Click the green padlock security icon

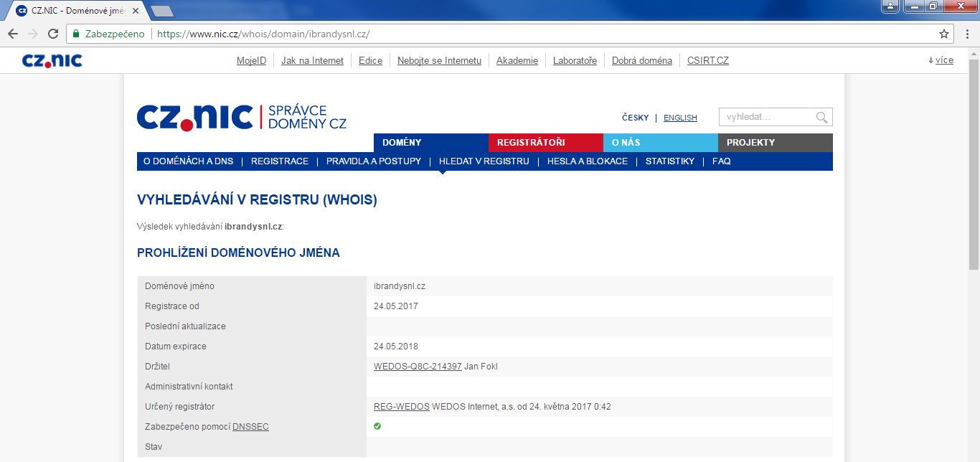click(x=75, y=34)
